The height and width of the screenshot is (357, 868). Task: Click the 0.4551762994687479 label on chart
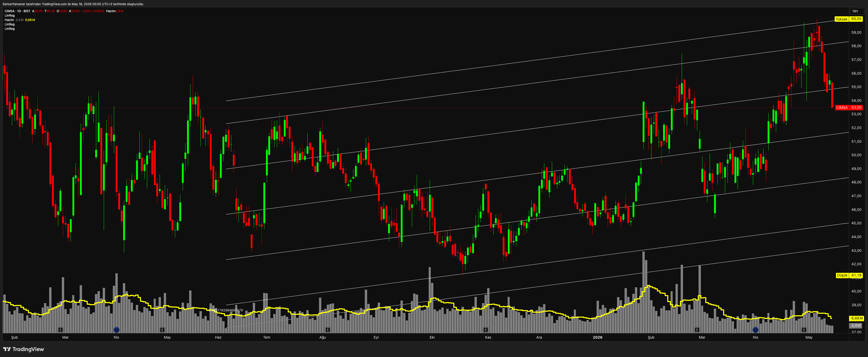pos(226,310)
